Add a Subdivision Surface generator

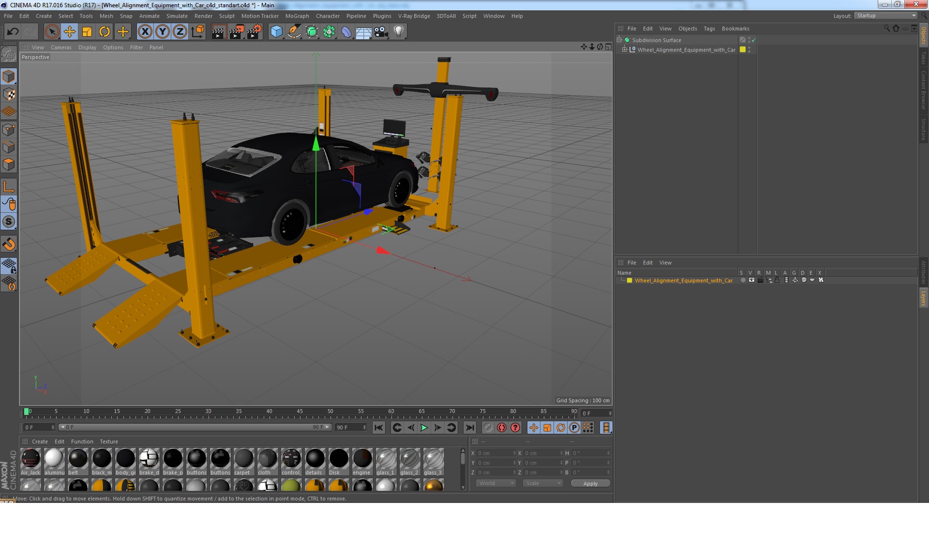point(312,32)
